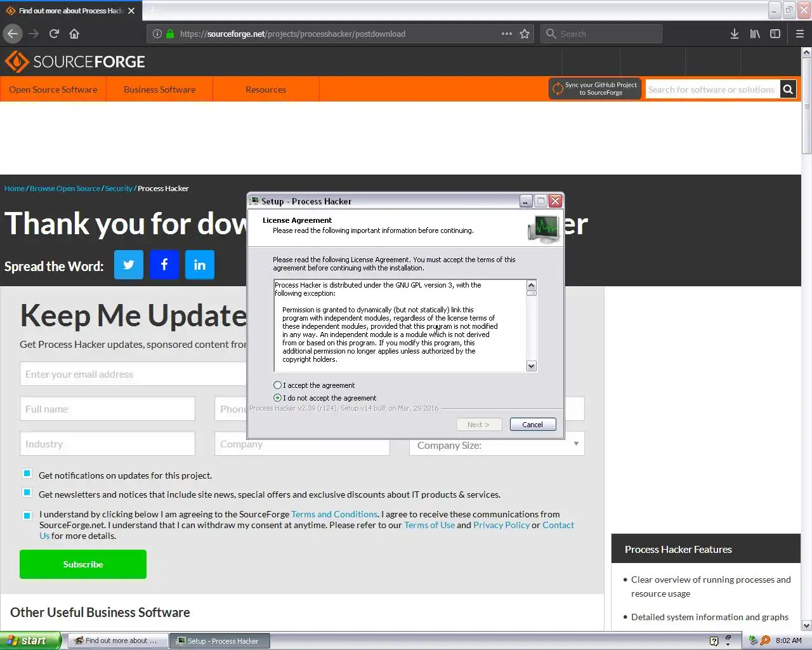
Task: Go to Home breadcrumb link
Action: 15,189
